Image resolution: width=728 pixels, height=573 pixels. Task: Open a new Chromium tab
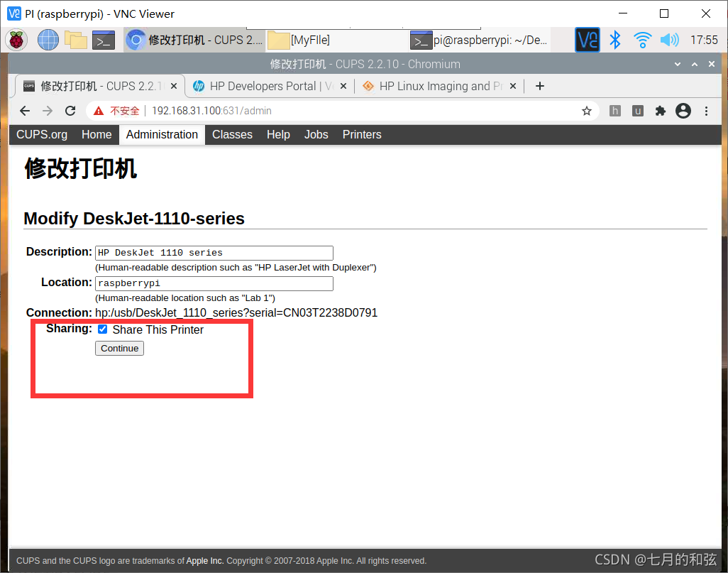539,86
